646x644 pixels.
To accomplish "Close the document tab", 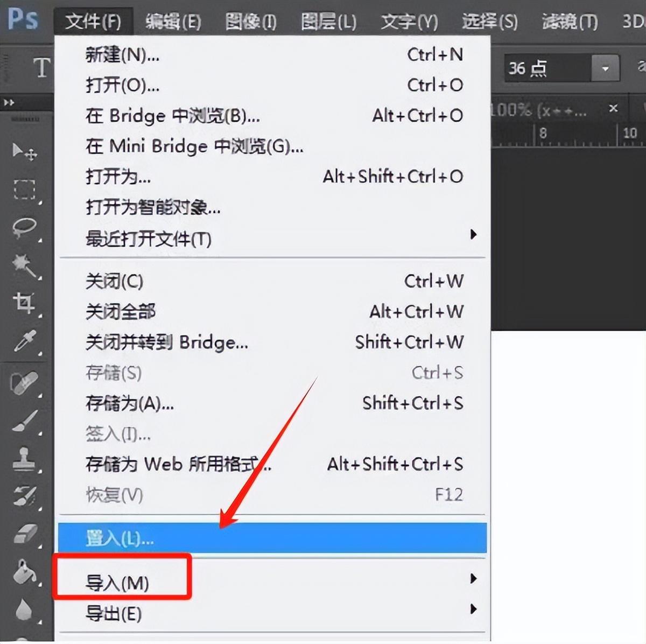I will click(x=613, y=108).
